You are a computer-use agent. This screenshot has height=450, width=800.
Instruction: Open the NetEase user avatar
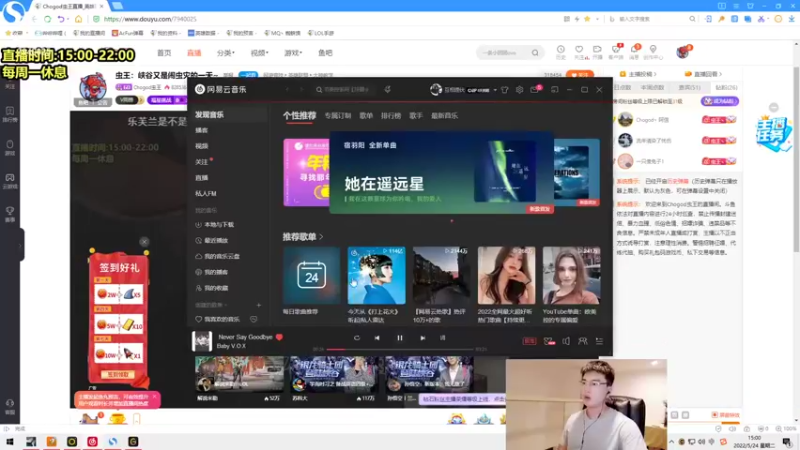click(436, 89)
